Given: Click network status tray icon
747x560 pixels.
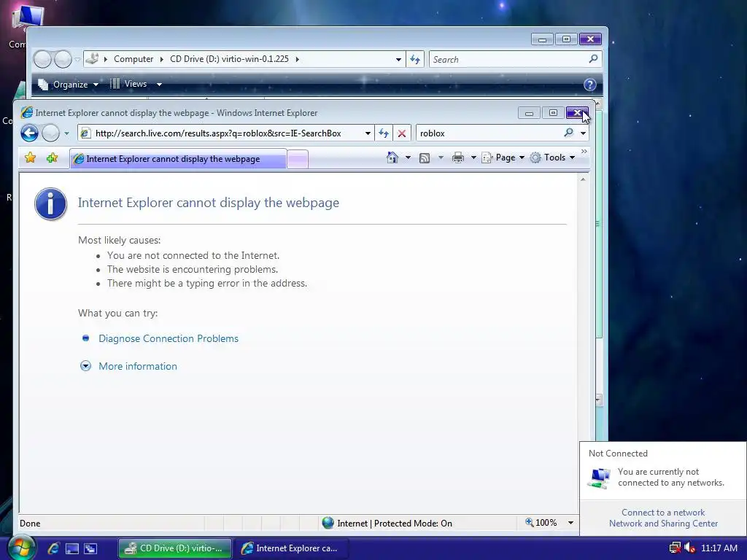Looking at the screenshot, I should point(675,548).
